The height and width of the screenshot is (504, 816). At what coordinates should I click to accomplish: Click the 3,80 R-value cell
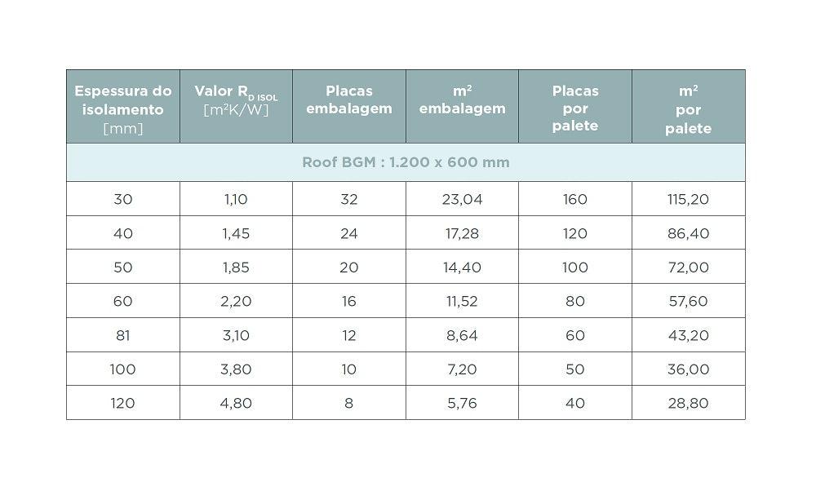(236, 369)
